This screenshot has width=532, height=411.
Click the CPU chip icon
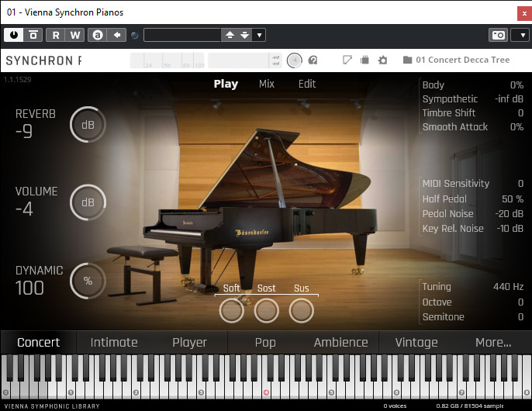click(364, 60)
